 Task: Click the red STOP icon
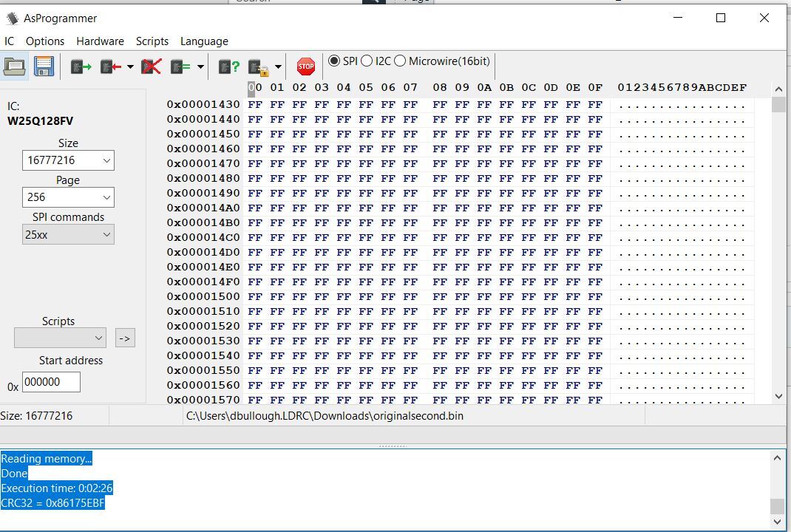(306, 66)
